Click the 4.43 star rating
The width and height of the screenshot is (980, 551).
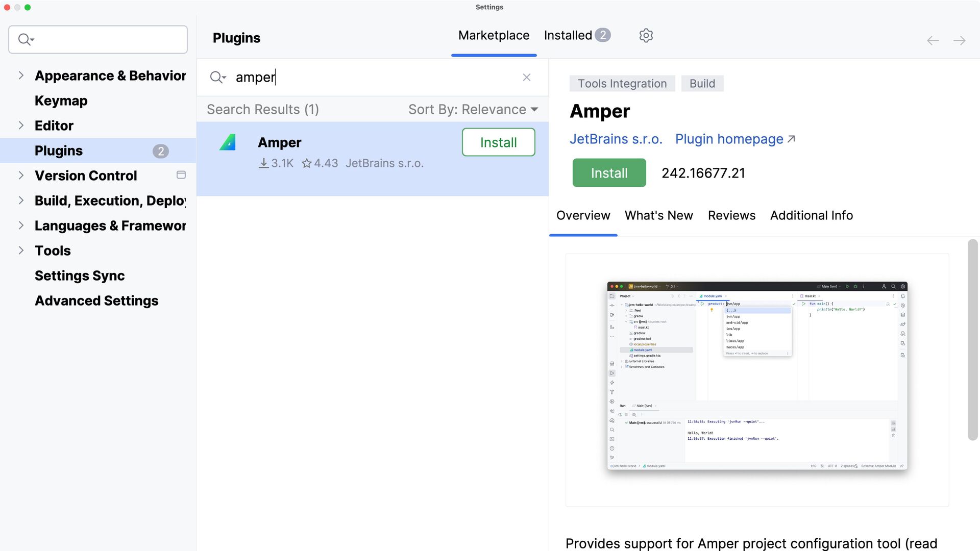pyautogui.click(x=320, y=163)
